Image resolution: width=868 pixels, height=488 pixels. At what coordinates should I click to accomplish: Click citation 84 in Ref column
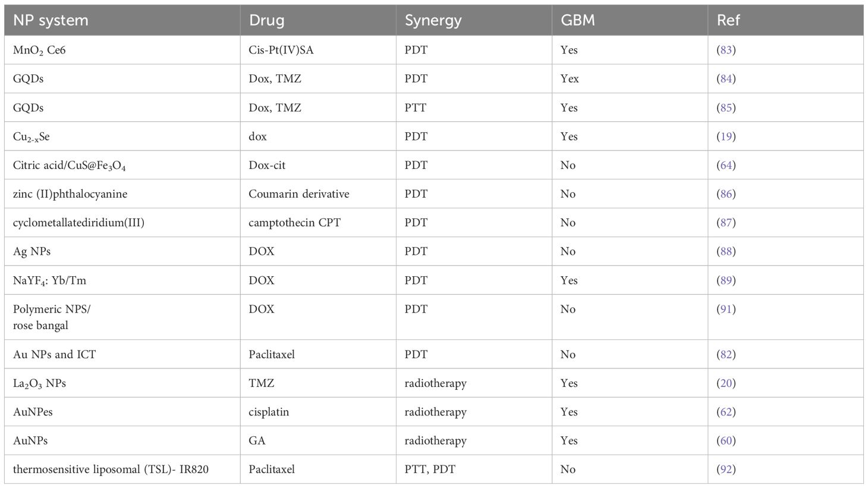(726, 79)
